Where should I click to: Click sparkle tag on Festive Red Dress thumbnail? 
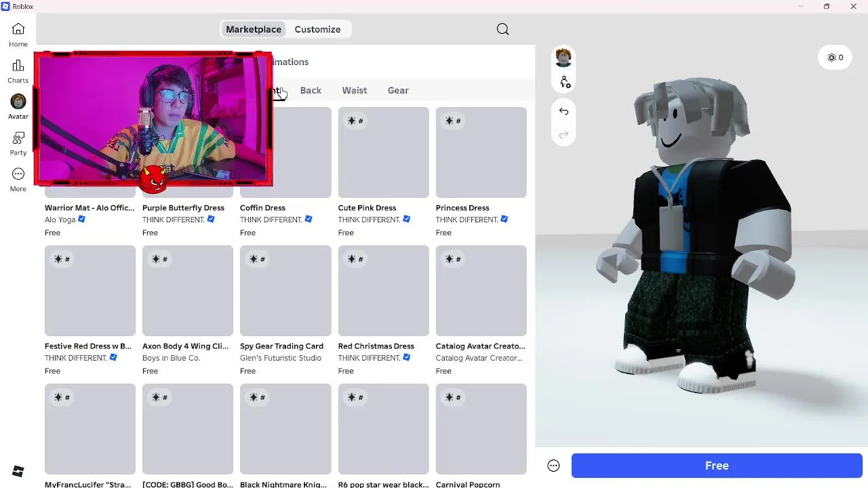click(x=62, y=259)
